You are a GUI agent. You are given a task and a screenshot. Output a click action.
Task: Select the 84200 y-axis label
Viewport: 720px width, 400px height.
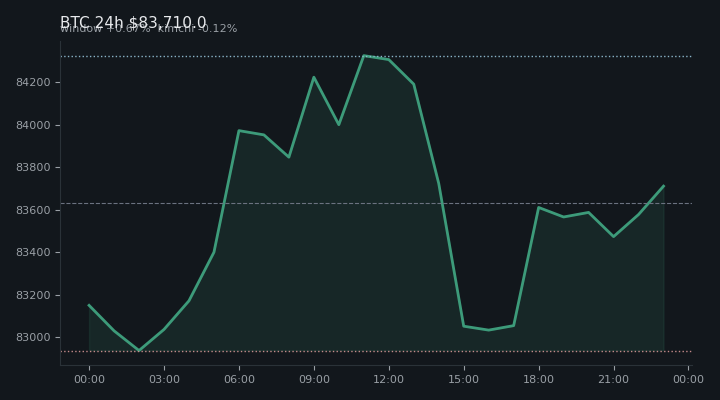[33, 83]
